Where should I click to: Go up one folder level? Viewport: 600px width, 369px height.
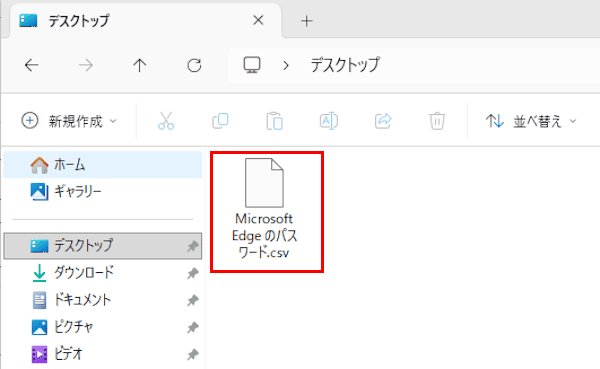[140, 65]
